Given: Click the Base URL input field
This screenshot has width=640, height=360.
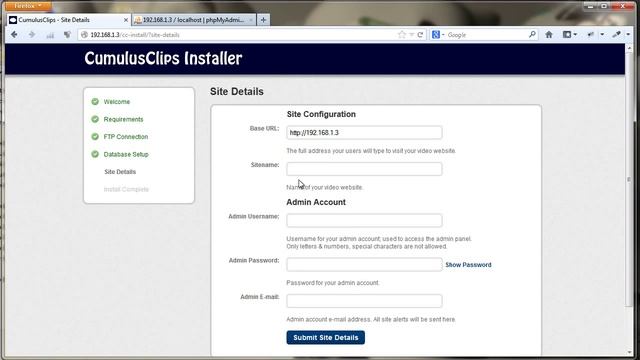Looking at the screenshot, I should 364,133.
